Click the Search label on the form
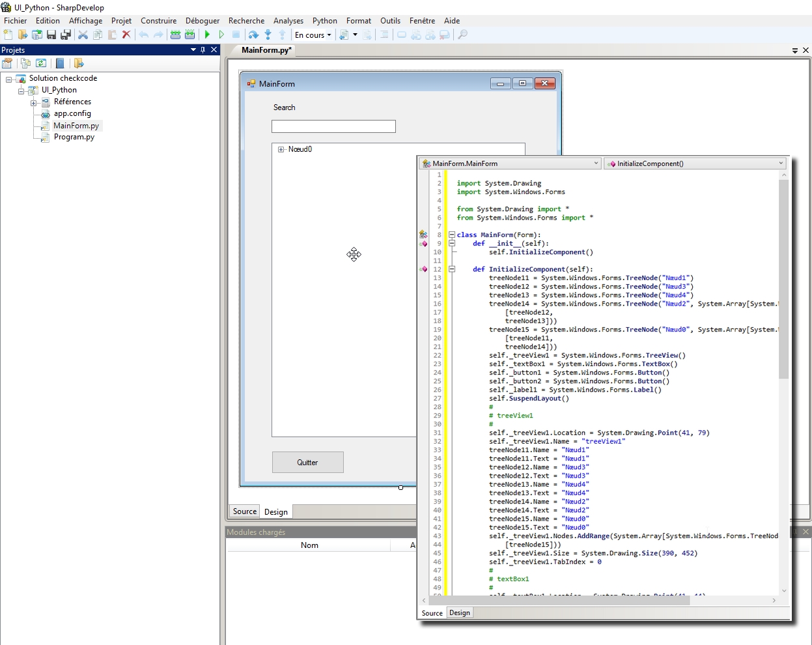The width and height of the screenshot is (812, 645). (284, 107)
